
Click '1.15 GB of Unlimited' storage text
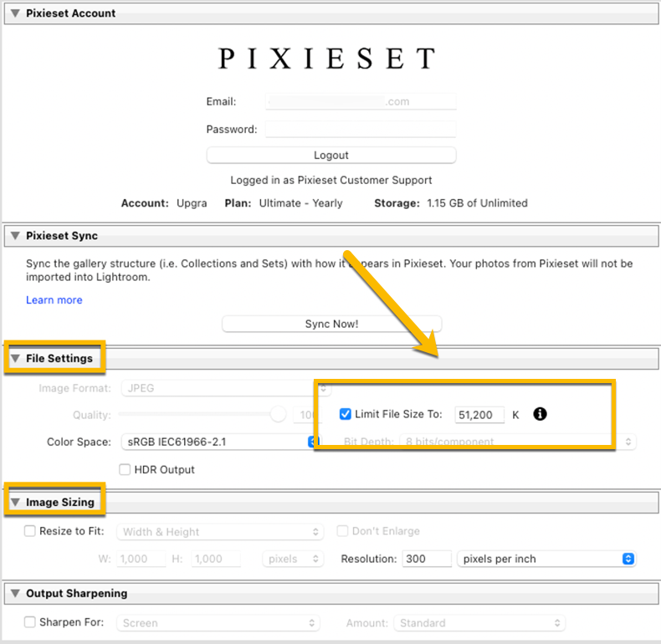477,203
